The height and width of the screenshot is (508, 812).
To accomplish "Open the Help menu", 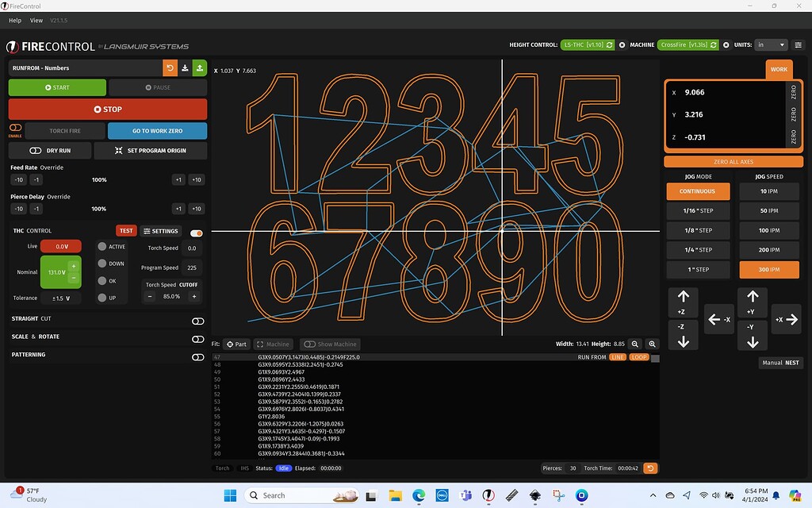I will click(15, 20).
